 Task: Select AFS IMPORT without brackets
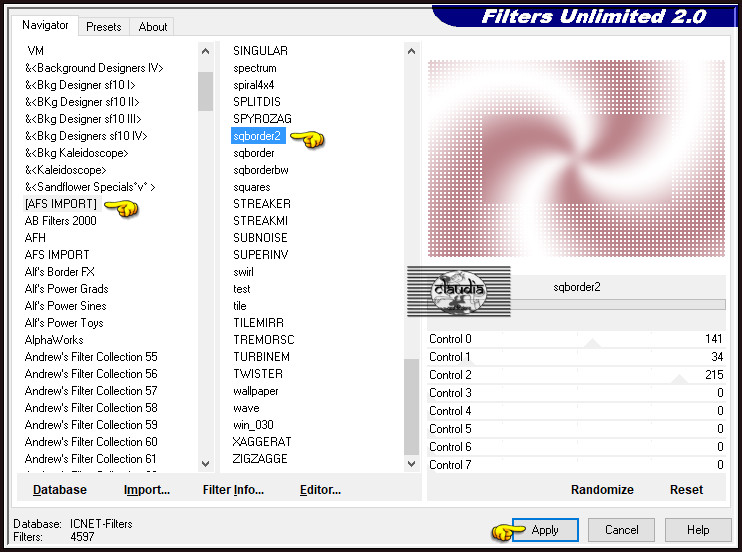(x=57, y=255)
